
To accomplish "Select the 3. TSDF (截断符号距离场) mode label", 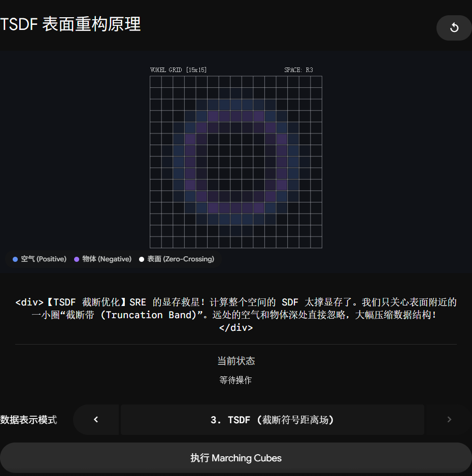I will (x=272, y=420).
